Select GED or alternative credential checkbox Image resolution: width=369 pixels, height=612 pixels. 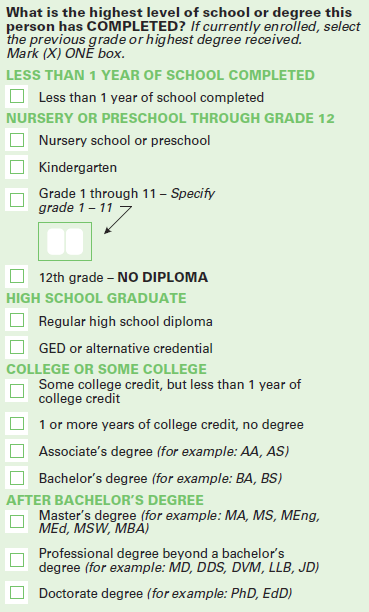(17, 347)
